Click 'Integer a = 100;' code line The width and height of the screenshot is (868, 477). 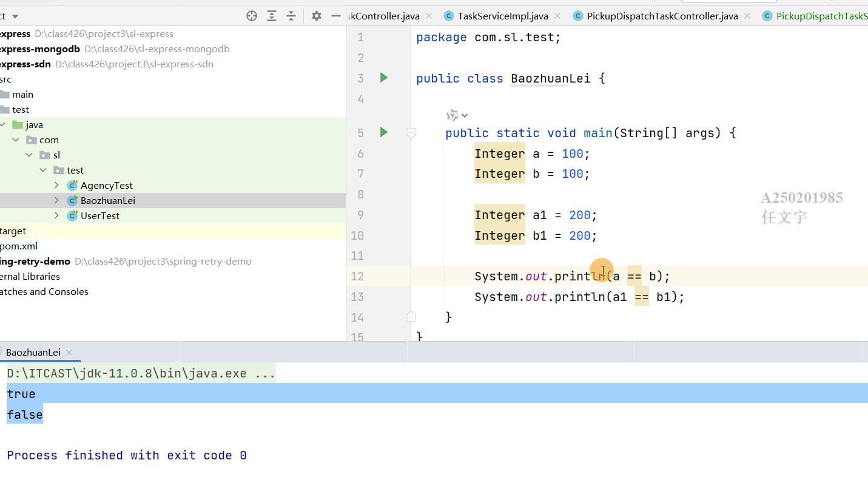tap(533, 154)
